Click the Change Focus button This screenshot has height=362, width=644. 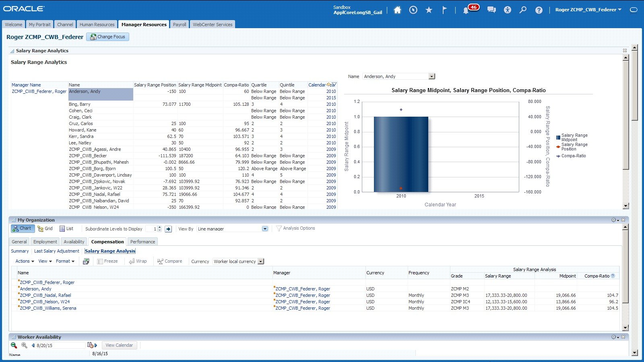[x=107, y=37]
